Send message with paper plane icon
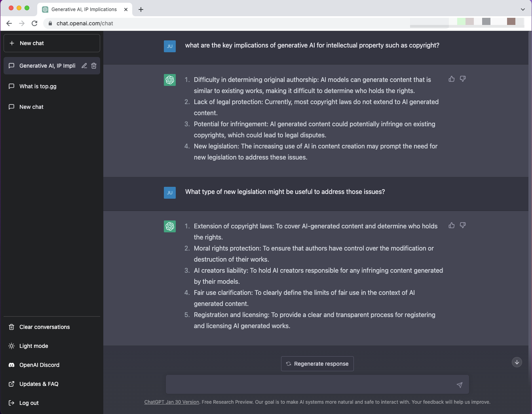 point(459,385)
